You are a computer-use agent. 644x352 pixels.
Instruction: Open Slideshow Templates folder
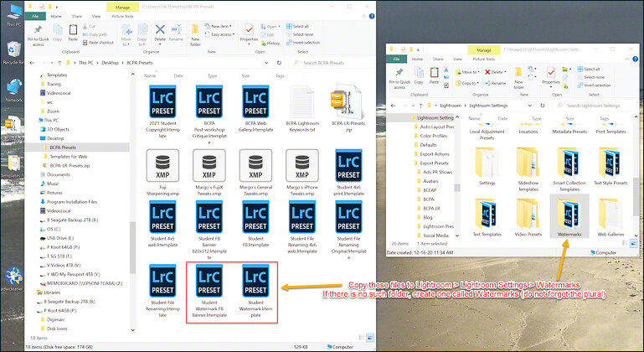(x=528, y=169)
